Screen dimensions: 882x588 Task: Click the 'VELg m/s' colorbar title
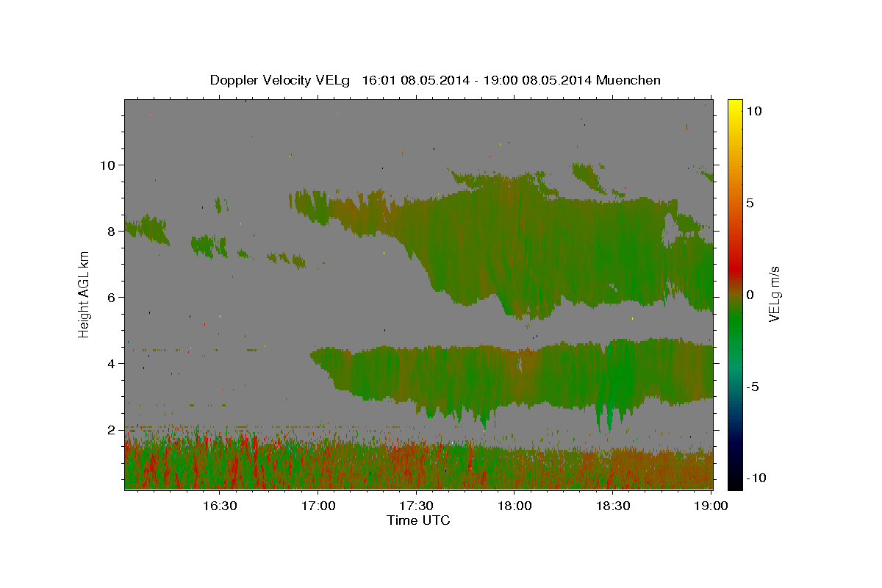point(775,295)
